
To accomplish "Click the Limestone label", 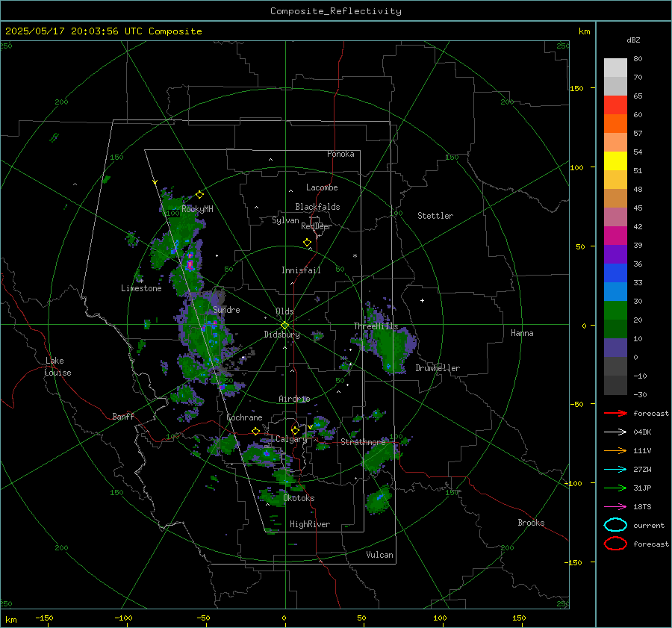I will click(x=141, y=288).
